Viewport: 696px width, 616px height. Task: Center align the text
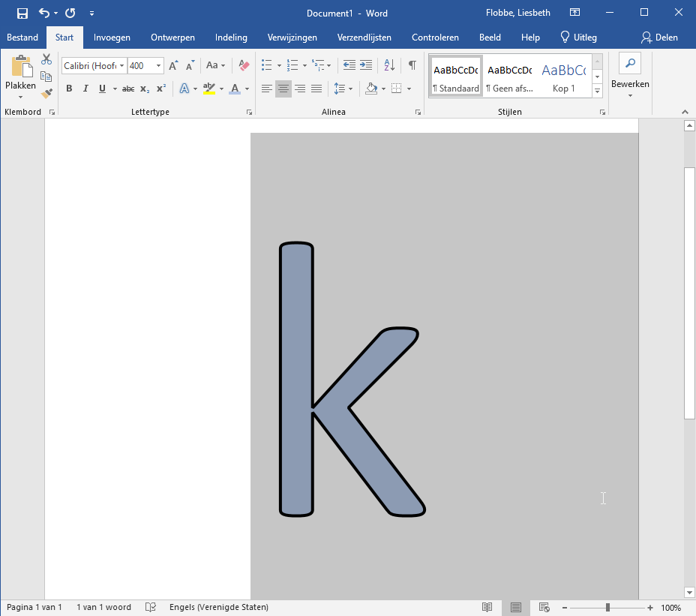[283, 89]
